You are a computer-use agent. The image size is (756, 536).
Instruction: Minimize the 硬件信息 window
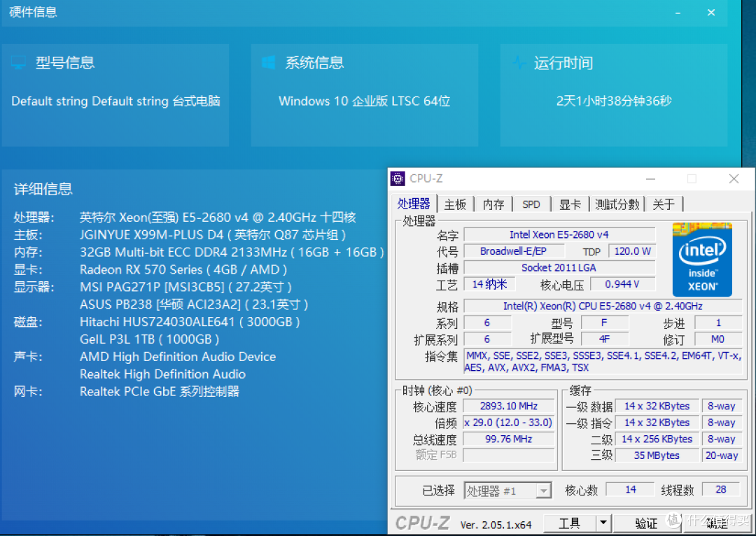point(678,13)
